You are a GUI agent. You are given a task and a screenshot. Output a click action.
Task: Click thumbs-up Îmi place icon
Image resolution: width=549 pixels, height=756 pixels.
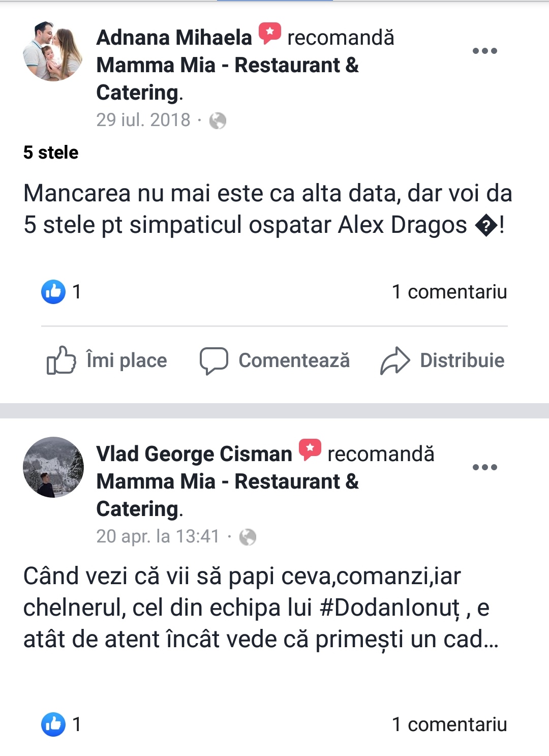[x=61, y=360]
